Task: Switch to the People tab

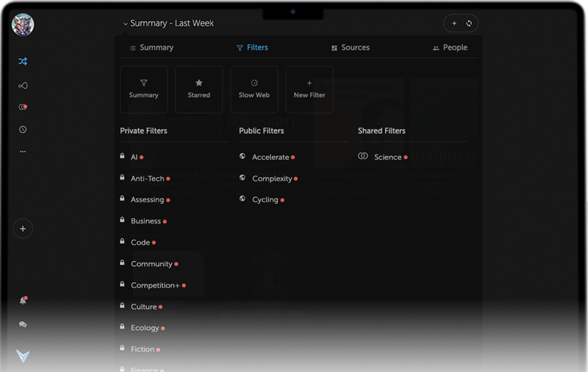Action: click(450, 48)
